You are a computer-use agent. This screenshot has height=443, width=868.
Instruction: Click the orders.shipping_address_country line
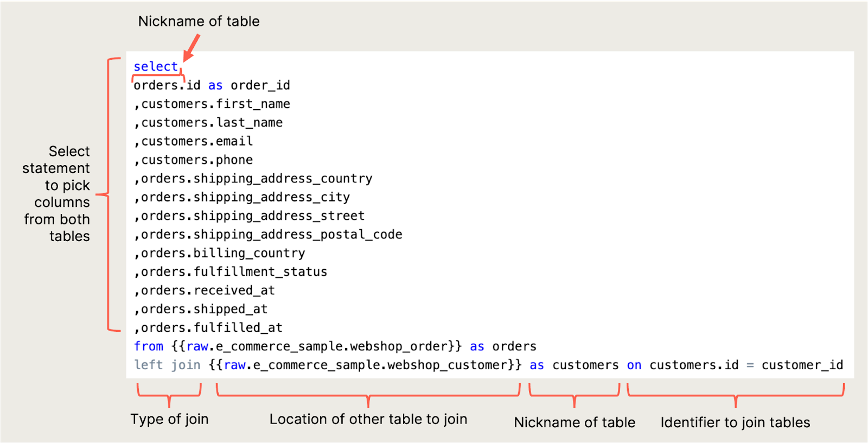point(253,179)
